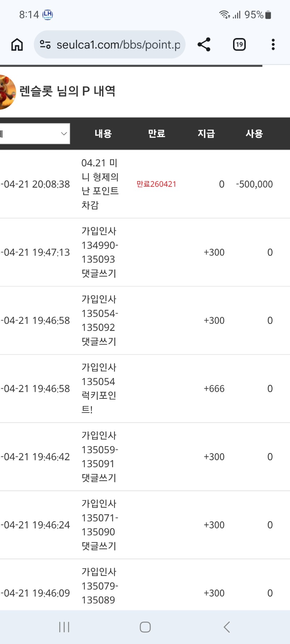Select the 지급 column header
Viewport: 290px width, 644px height.
(x=206, y=134)
